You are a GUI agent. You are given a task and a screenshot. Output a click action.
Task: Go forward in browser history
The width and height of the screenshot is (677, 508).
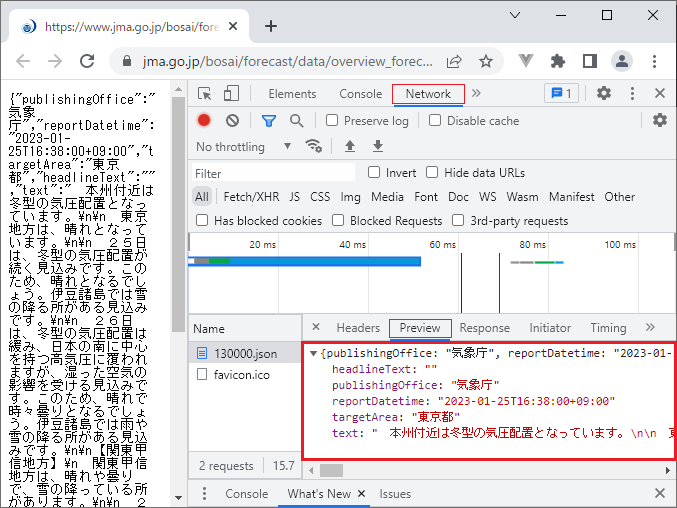55,61
